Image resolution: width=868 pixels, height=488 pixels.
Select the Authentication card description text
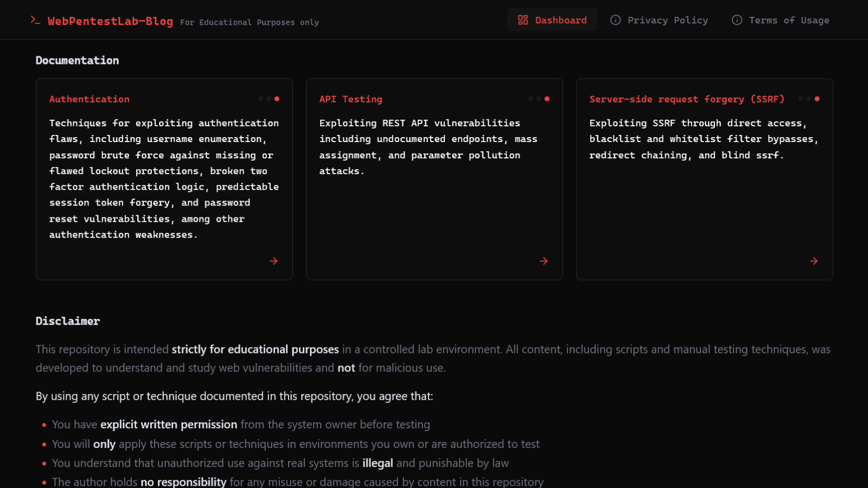pos(164,179)
